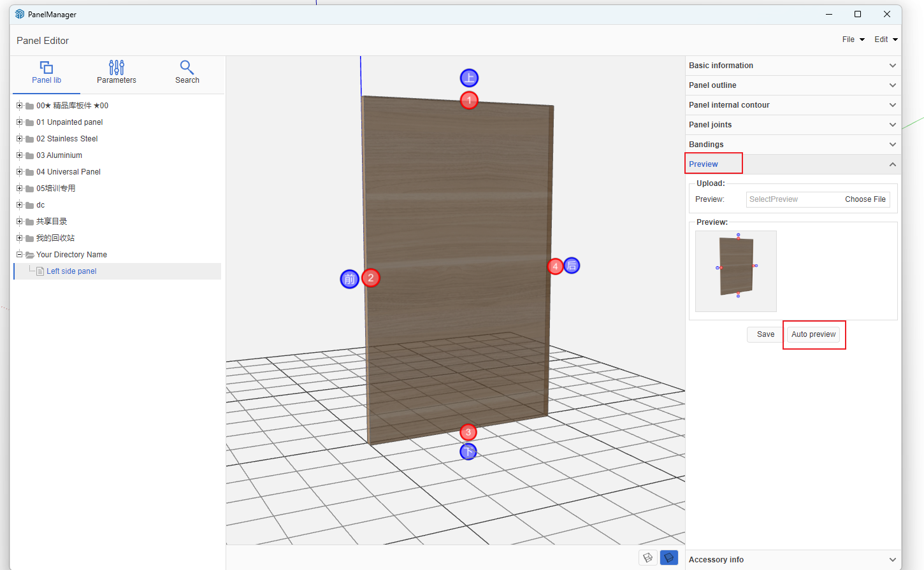This screenshot has height=570, width=924.
Task: Click the panel preview thumbnail
Action: (736, 271)
